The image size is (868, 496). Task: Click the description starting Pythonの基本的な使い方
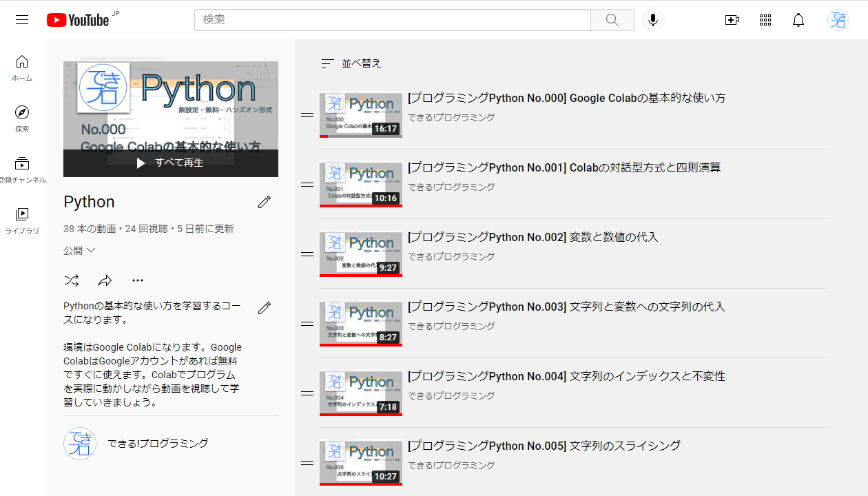pyautogui.click(x=153, y=354)
